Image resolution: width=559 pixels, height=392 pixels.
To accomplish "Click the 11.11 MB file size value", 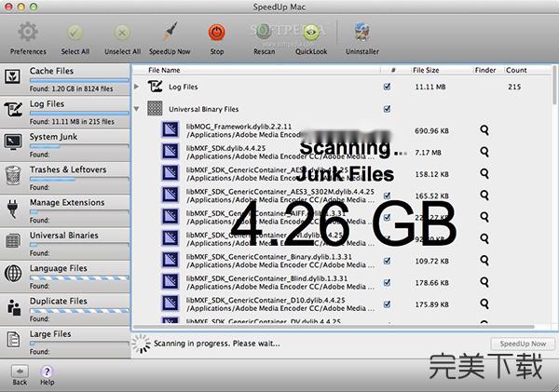I will click(430, 87).
